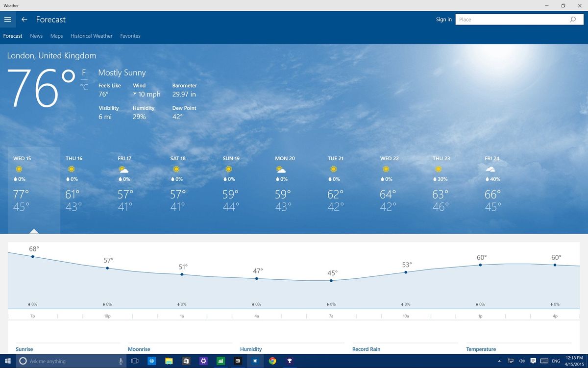Click the microphone icon in the Cortana bar
The height and width of the screenshot is (368, 588).
(121, 361)
